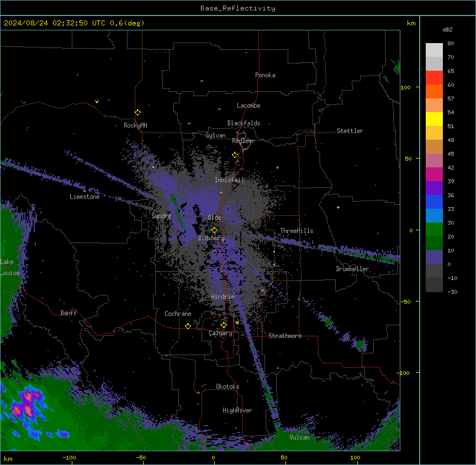Screen dimensions: 476x465
Task: Click the Lacombe city label
Action: pos(248,105)
